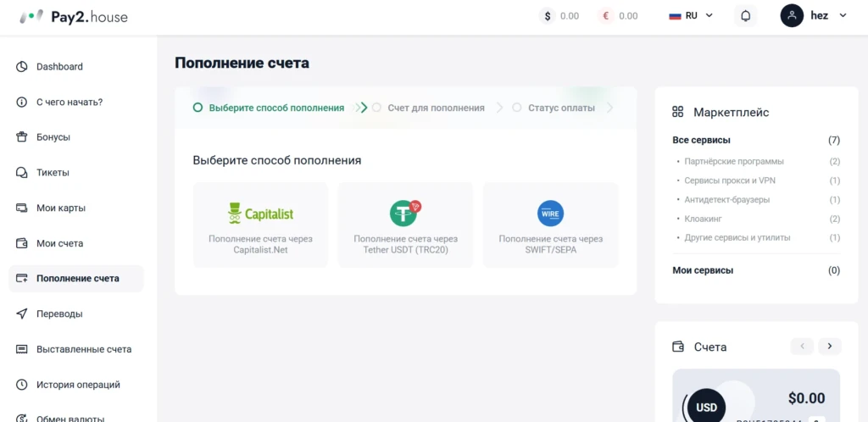
Task: Open the RU language dropdown
Action: [690, 16]
